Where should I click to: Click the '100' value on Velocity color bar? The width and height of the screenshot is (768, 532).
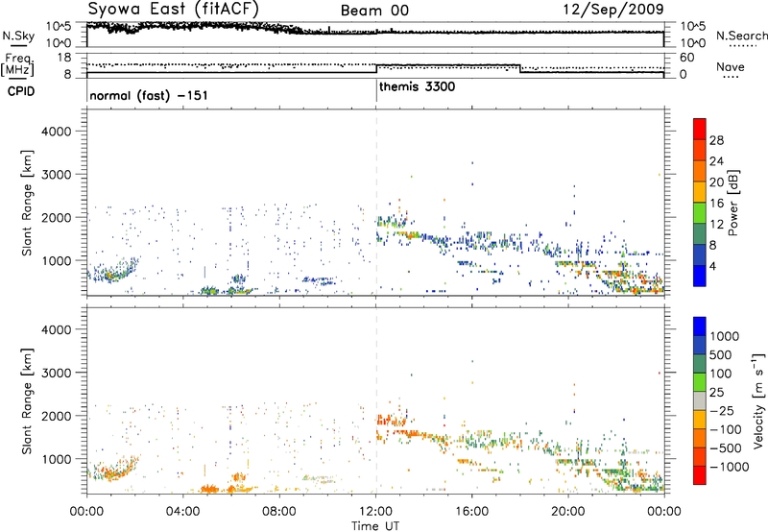[721, 374]
